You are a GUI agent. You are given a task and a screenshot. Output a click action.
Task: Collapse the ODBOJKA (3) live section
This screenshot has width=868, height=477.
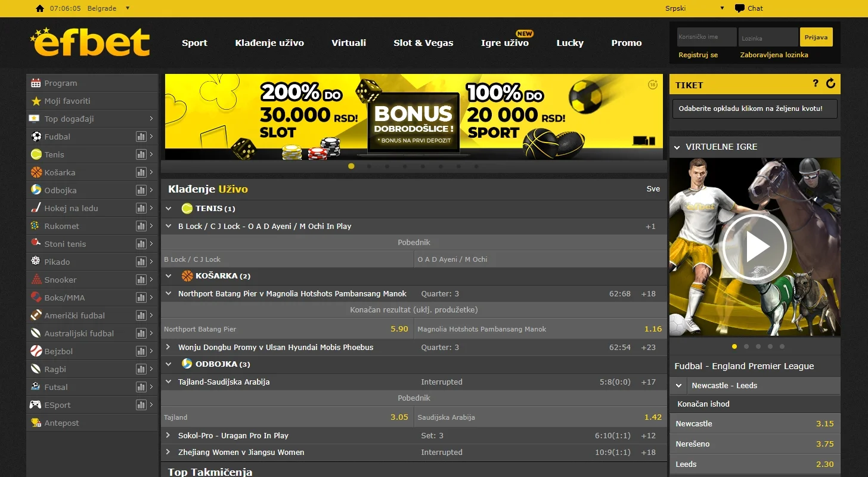pos(169,364)
